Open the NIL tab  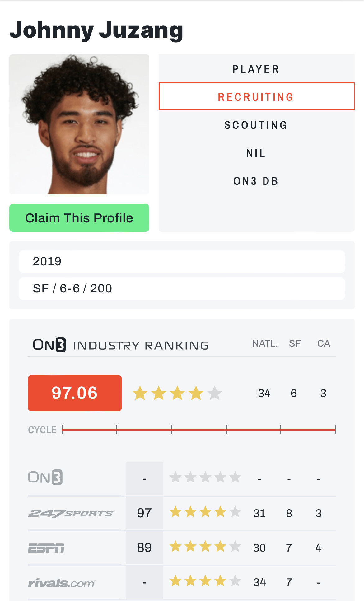(256, 153)
